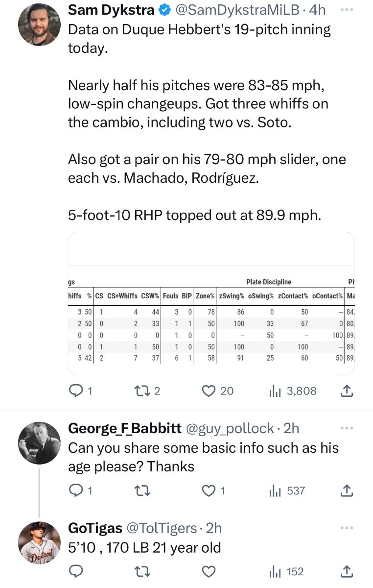Reply to GoTigas's tweet
Screen dimensions: 373x588
pos(75,571)
